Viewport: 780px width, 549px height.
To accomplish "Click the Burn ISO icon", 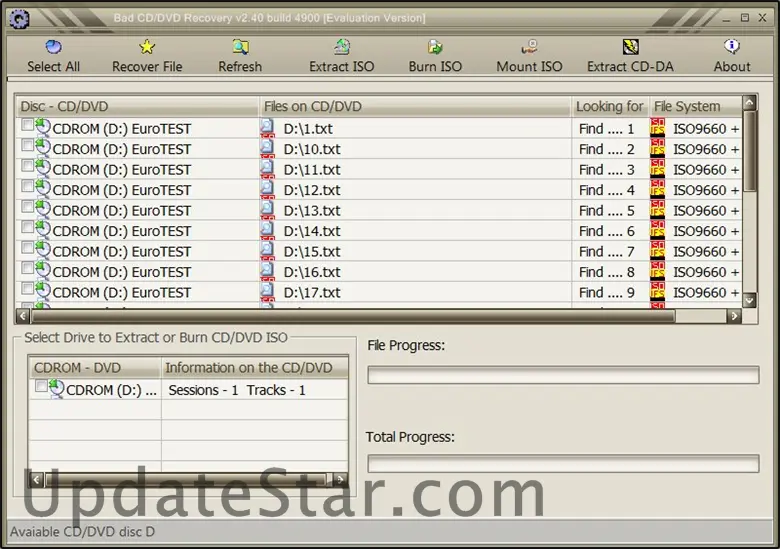I will 435,47.
